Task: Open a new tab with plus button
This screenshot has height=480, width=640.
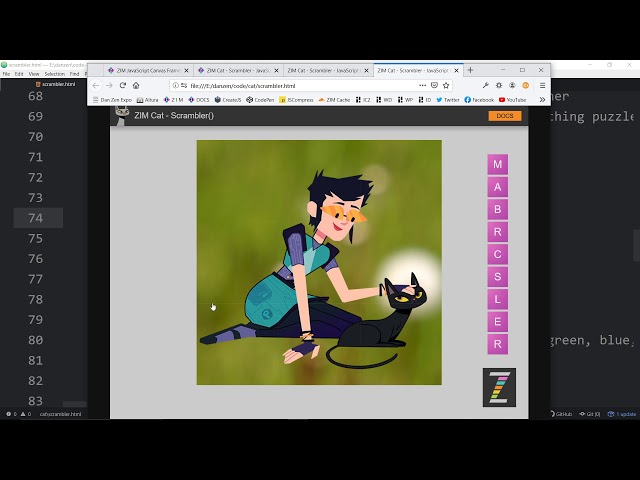Action: click(470, 70)
